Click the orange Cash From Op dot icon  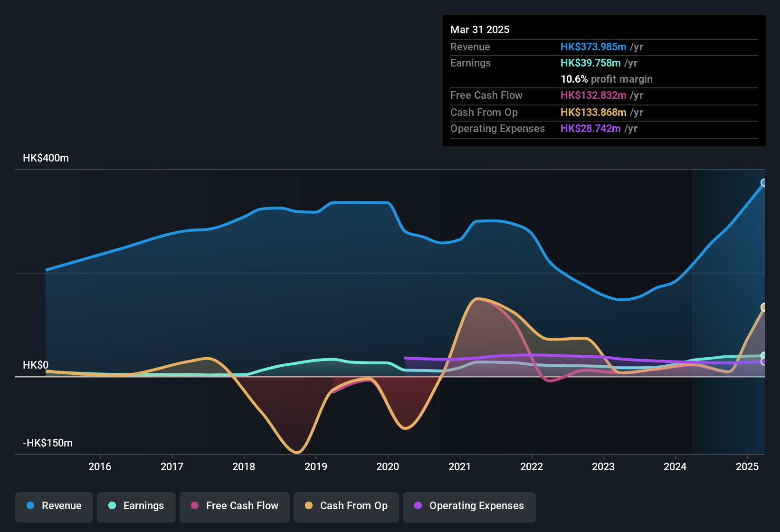point(308,506)
